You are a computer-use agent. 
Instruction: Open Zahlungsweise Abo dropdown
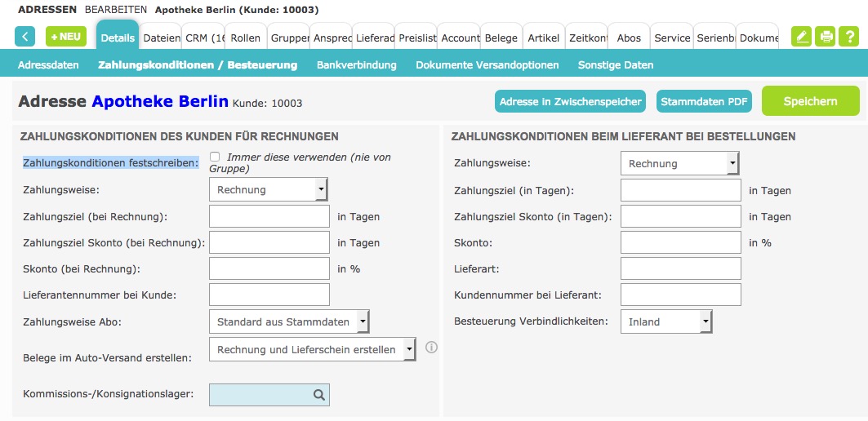pos(289,321)
